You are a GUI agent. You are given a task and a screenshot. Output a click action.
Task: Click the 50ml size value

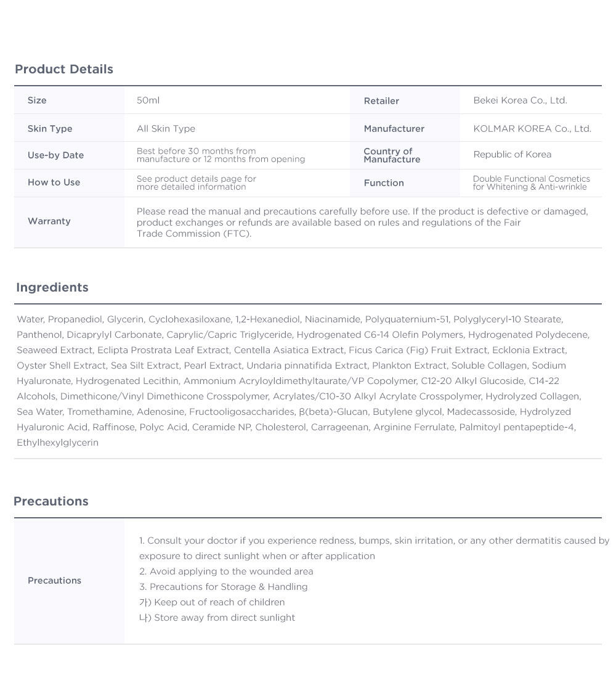point(148,100)
